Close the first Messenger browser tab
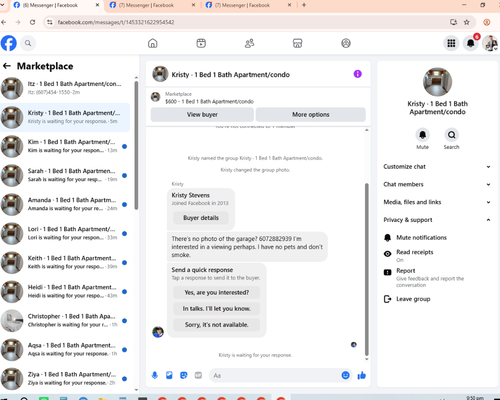Image resolution: width=500 pixels, height=400 pixels. pos(97,5)
